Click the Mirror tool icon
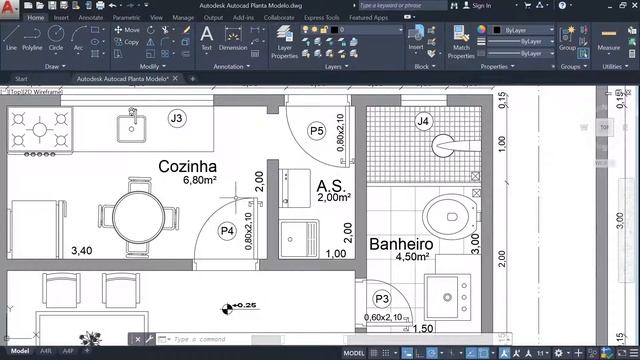Screen dimensions: 640x360 click(x=151, y=42)
